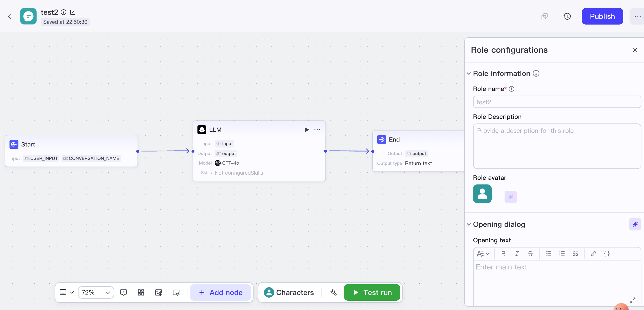644x310 pixels.
Task: Click AI generate opening dialog sparkle icon
Action: click(x=635, y=224)
